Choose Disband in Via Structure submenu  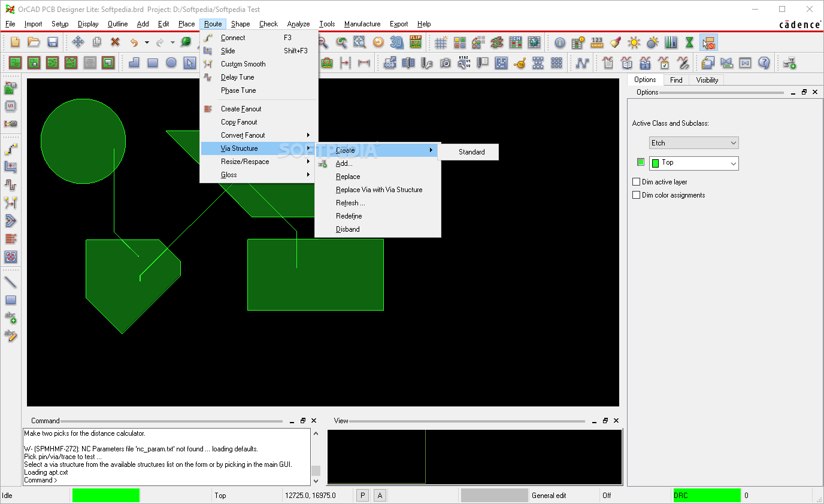pyautogui.click(x=378, y=229)
